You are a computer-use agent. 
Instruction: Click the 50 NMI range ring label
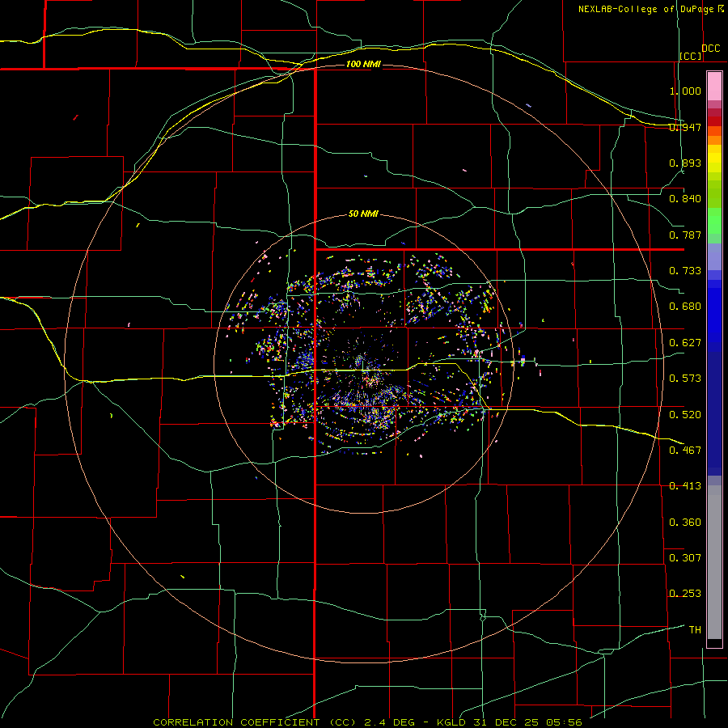click(363, 214)
